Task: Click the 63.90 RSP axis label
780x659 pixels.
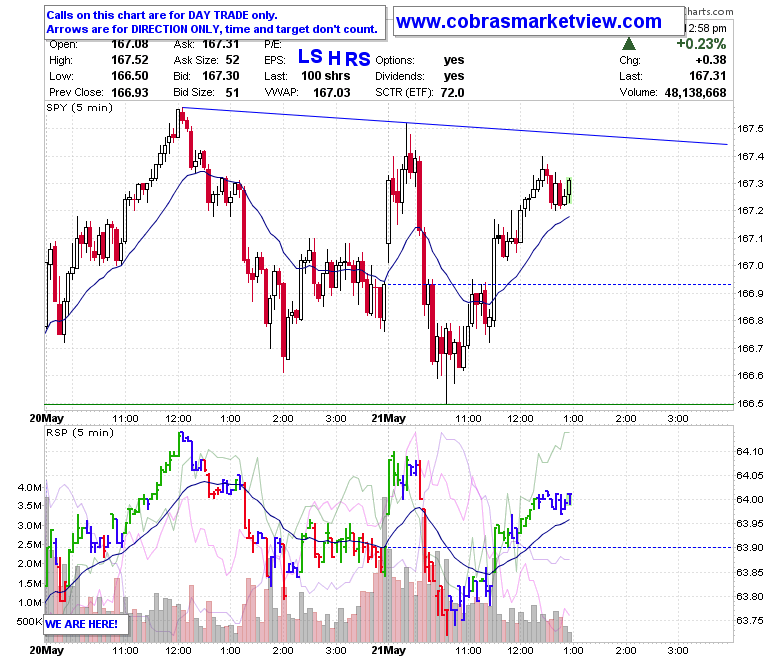Action: tap(750, 548)
